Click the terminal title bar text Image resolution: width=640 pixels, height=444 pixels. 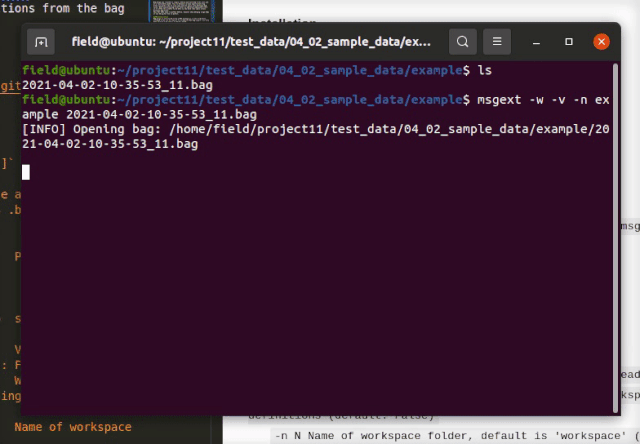[251, 42]
